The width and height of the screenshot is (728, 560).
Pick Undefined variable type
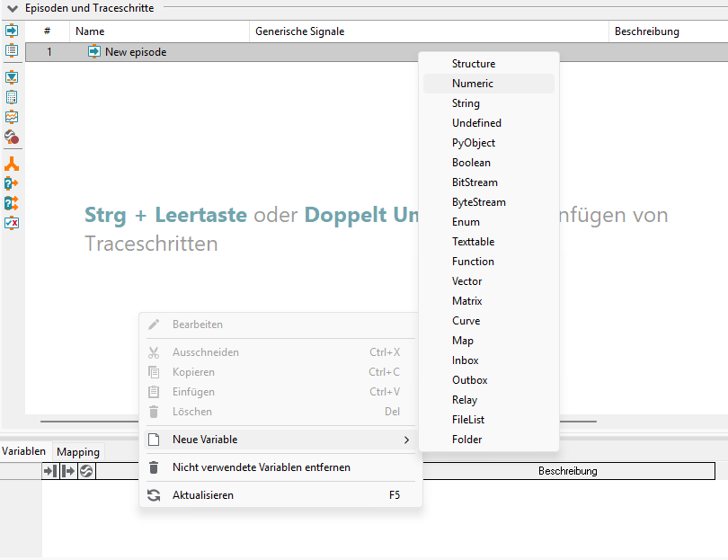coord(489,123)
